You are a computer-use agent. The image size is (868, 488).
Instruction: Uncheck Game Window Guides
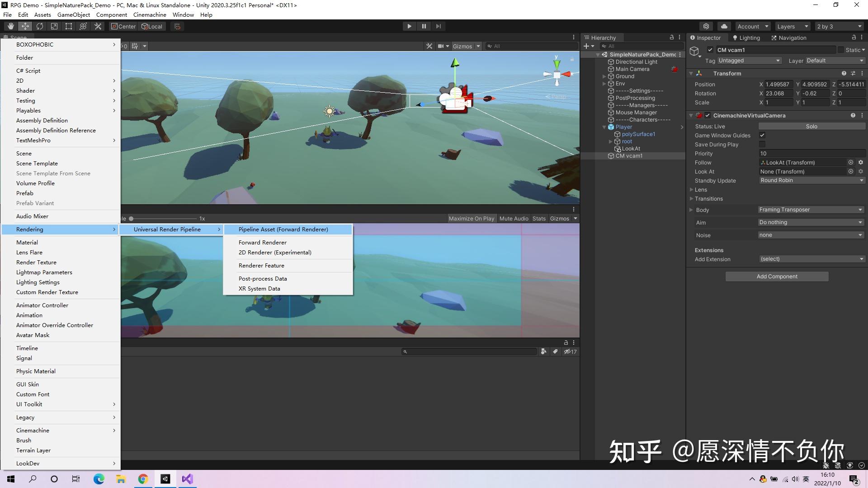pyautogui.click(x=762, y=135)
